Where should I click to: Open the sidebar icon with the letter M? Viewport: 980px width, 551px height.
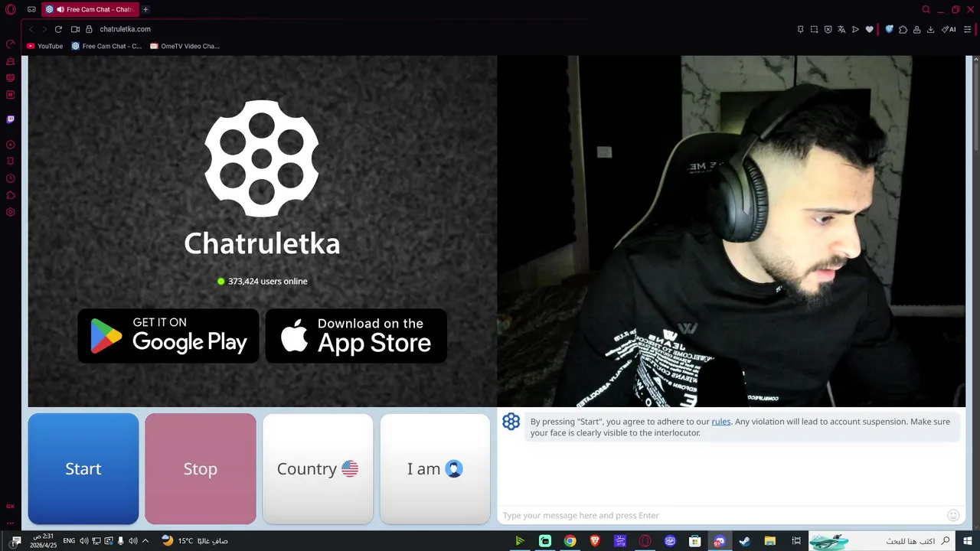click(x=11, y=95)
